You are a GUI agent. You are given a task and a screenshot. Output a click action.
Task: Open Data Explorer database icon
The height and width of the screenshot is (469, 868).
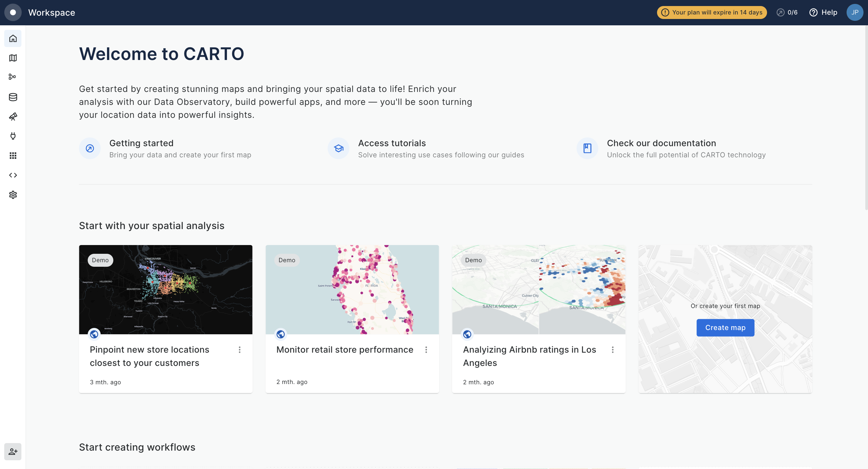pyautogui.click(x=13, y=97)
